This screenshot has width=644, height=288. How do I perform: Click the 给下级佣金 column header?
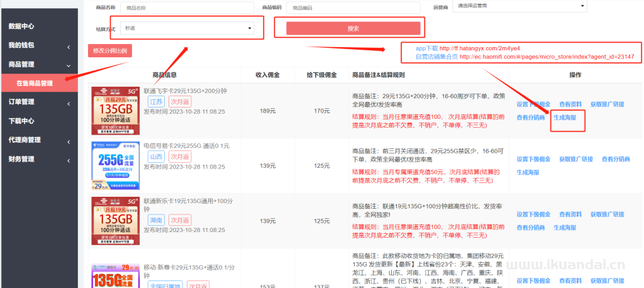(x=321, y=75)
